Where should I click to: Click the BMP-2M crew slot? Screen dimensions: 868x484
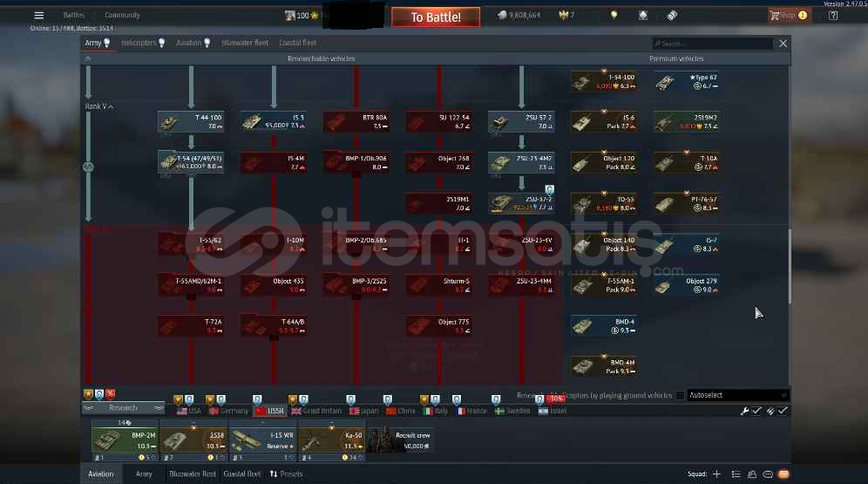click(125, 440)
